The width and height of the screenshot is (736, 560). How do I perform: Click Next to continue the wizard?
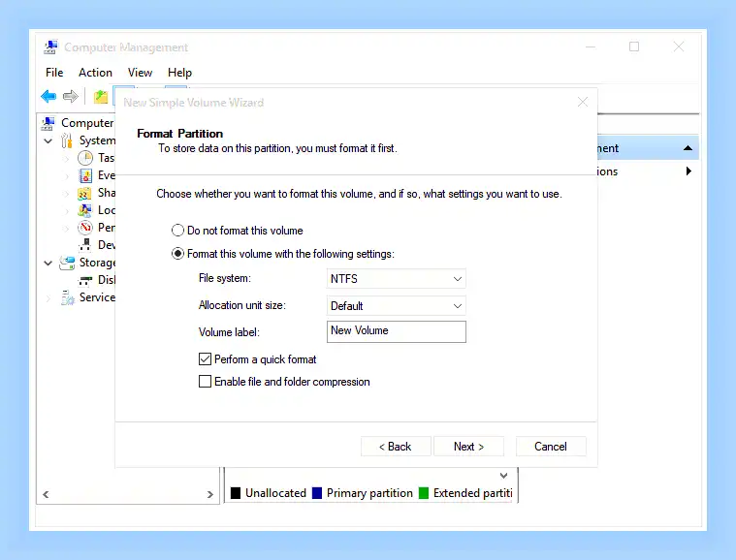[468, 447]
